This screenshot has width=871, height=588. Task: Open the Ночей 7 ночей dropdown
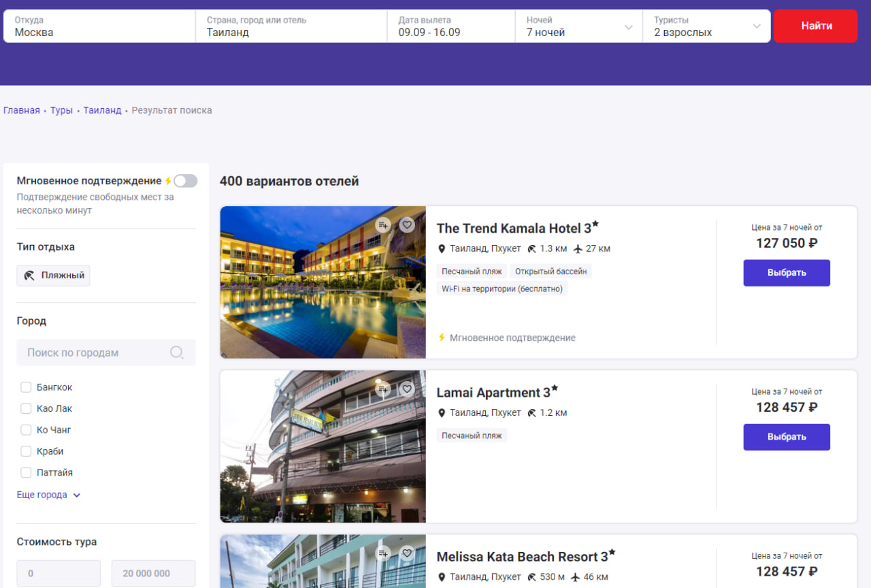(579, 26)
